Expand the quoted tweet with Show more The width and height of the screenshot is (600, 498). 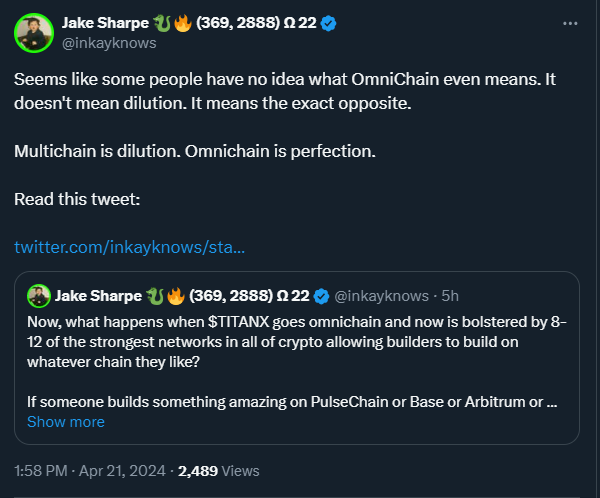[x=65, y=422]
